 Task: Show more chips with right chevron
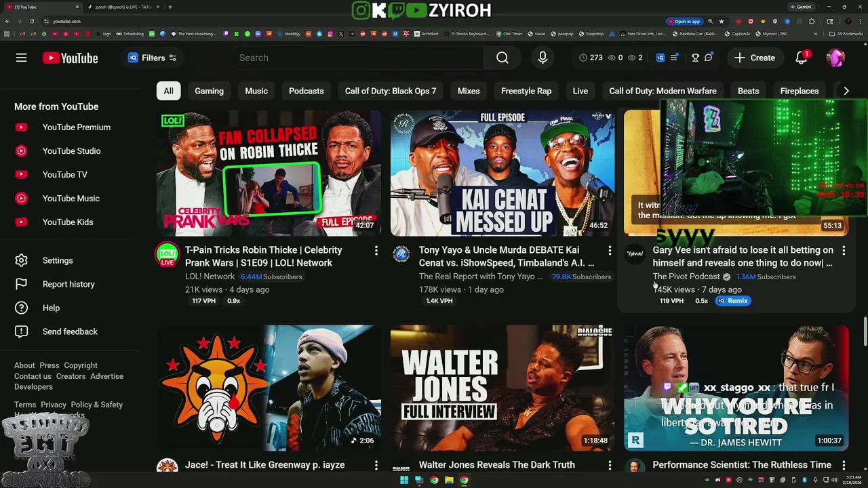[846, 91]
